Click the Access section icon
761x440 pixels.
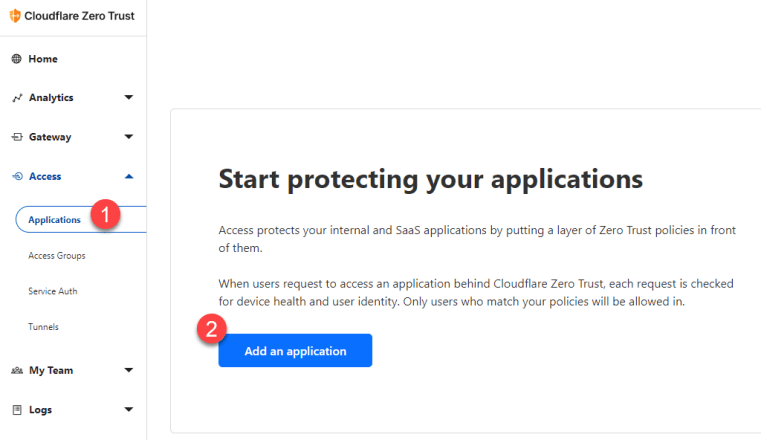click(x=17, y=176)
